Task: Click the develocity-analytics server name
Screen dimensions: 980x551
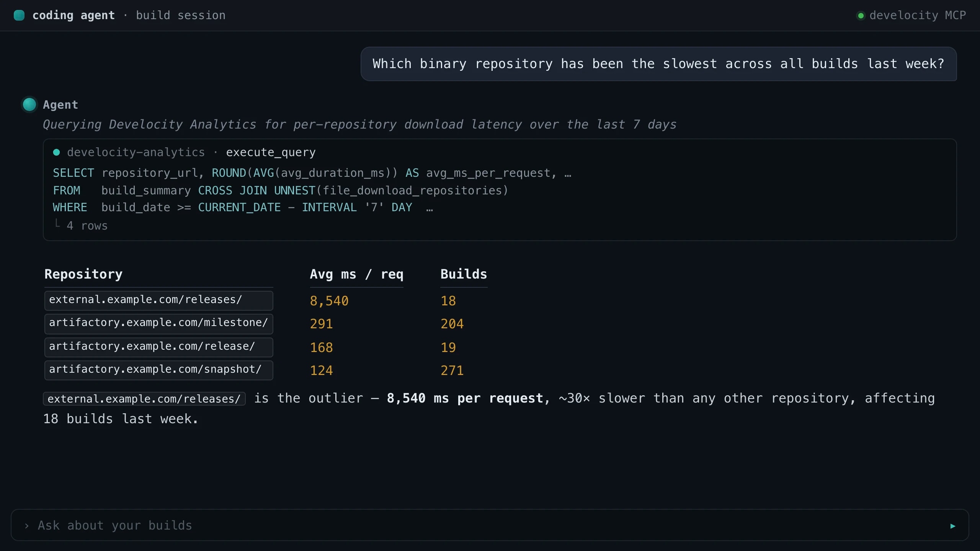Action: (x=136, y=152)
